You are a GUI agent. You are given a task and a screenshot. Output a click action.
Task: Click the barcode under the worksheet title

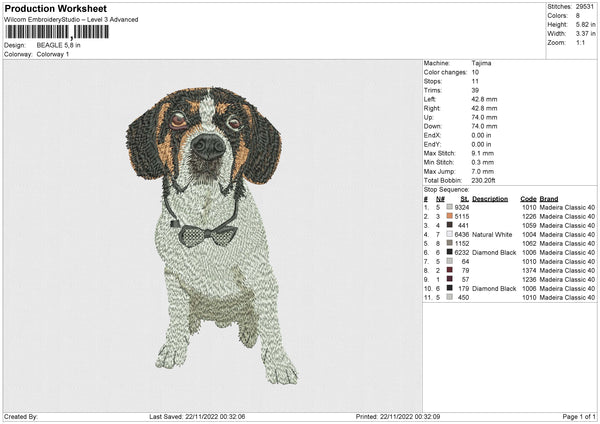pyautogui.click(x=57, y=32)
